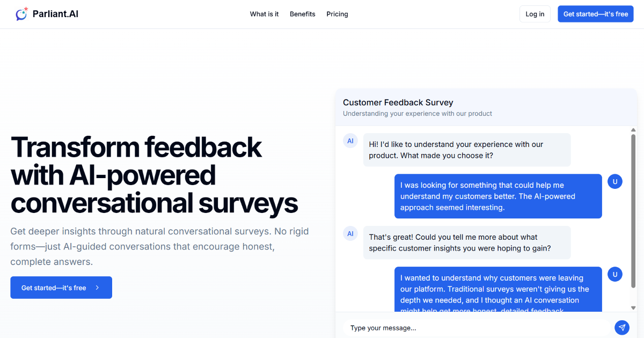Select the AI's "What made you choose it?" message
The image size is (644, 338).
(466, 150)
